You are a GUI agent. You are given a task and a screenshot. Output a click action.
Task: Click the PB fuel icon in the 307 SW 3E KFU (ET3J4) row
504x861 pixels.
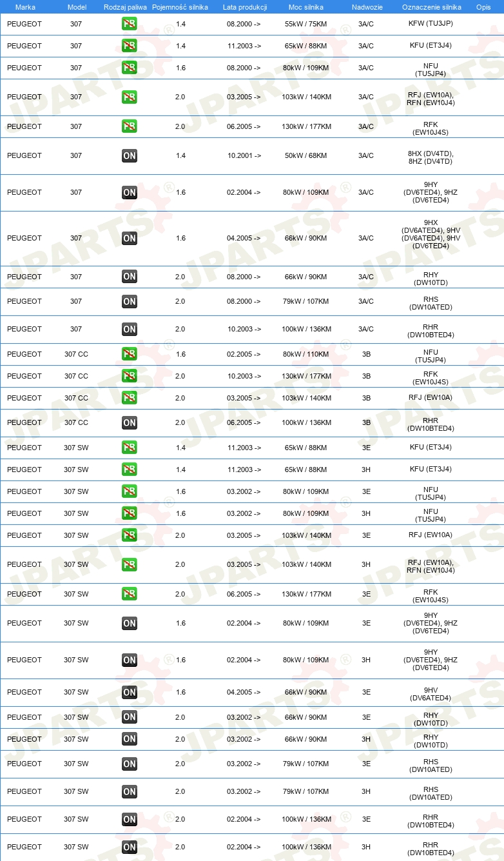pyautogui.click(x=130, y=448)
